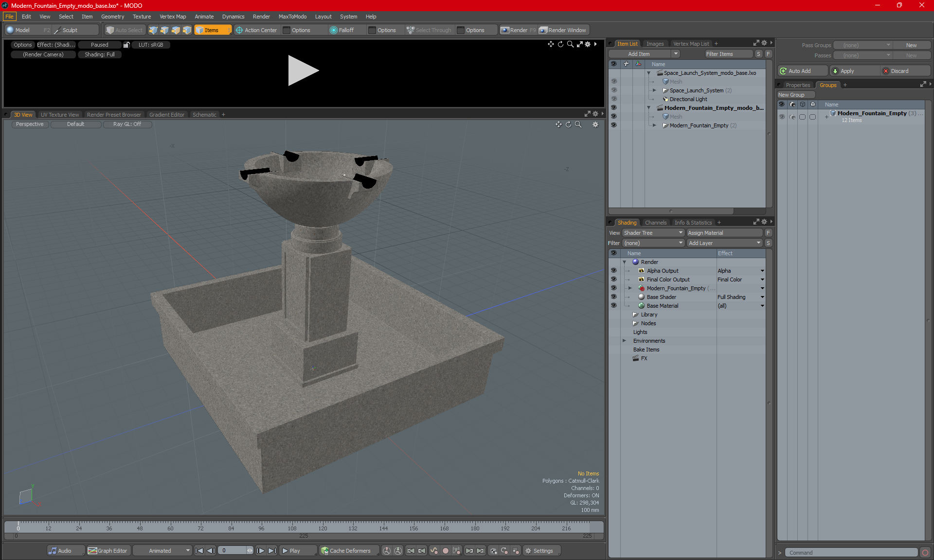Start the render preview play button
This screenshot has width=934, height=560.
tap(303, 70)
